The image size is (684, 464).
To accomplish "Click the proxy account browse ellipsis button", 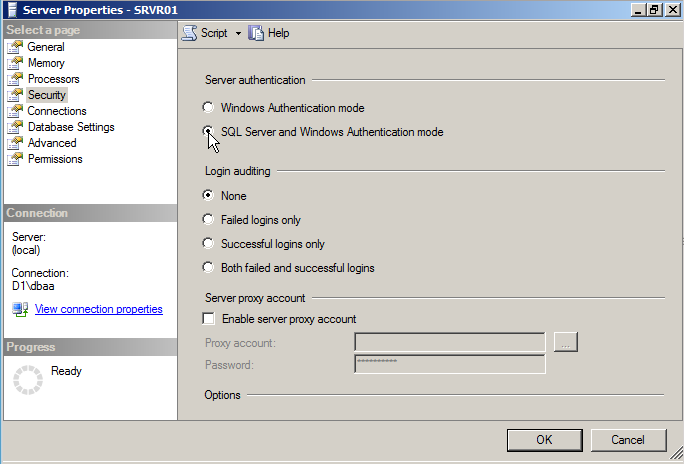I will pos(566,343).
